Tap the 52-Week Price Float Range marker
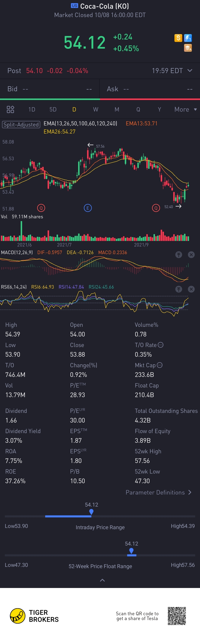Screen dimensions: 200x644 (x=131, y=551)
